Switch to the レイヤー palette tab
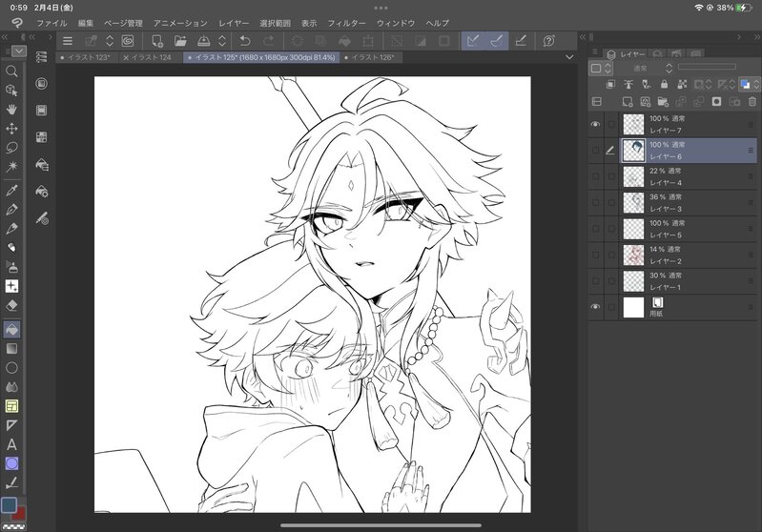The image size is (762, 532). pos(626,54)
